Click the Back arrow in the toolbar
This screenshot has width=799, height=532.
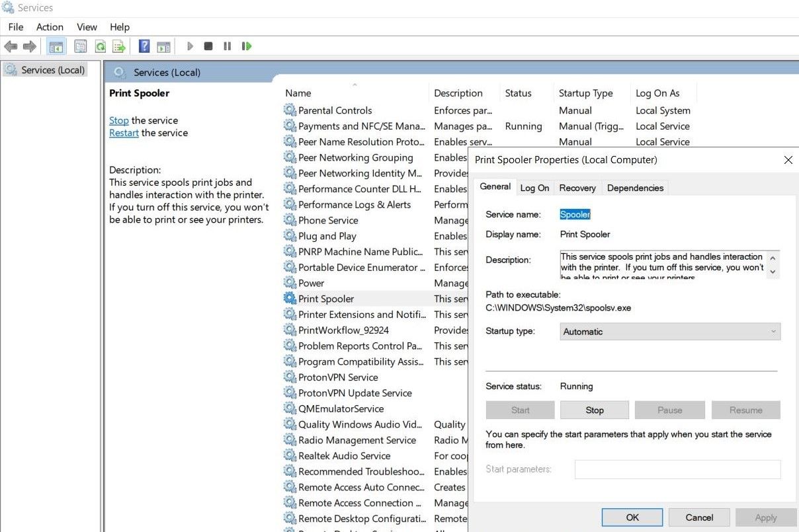pyautogui.click(x=11, y=46)
